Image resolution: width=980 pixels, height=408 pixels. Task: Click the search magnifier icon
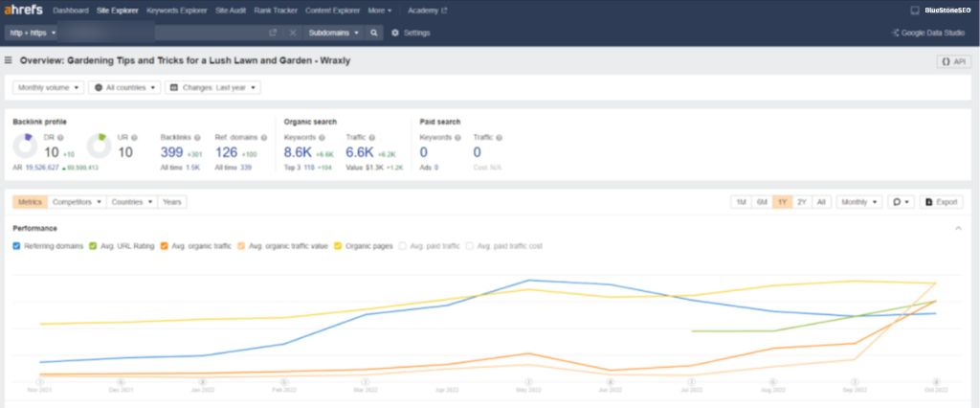[x=374, y=33]
